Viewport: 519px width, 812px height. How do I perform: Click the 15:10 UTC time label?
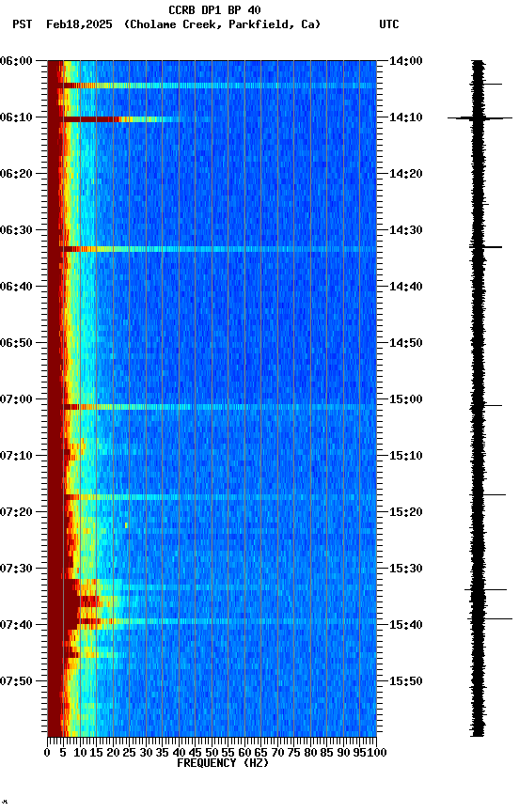[406, 456]
